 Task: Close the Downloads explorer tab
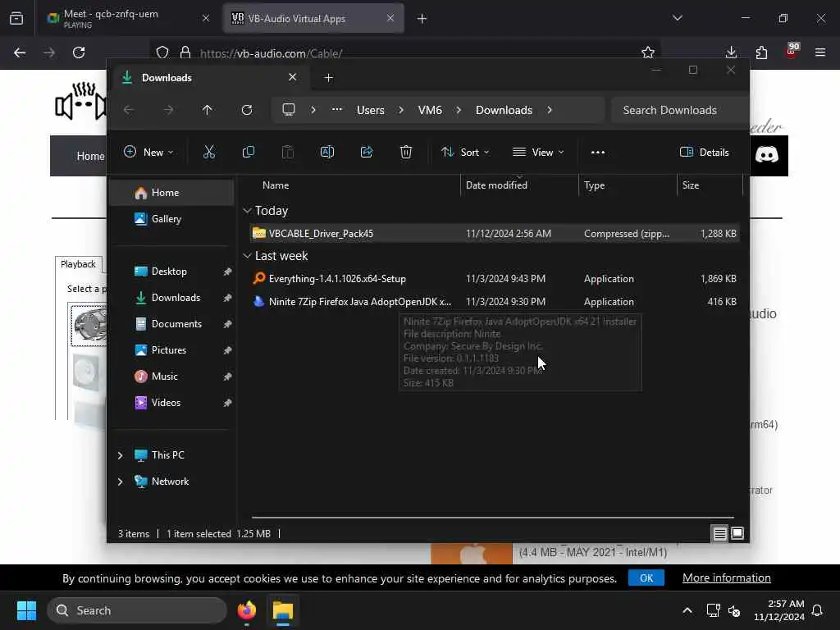pos(293,77)
